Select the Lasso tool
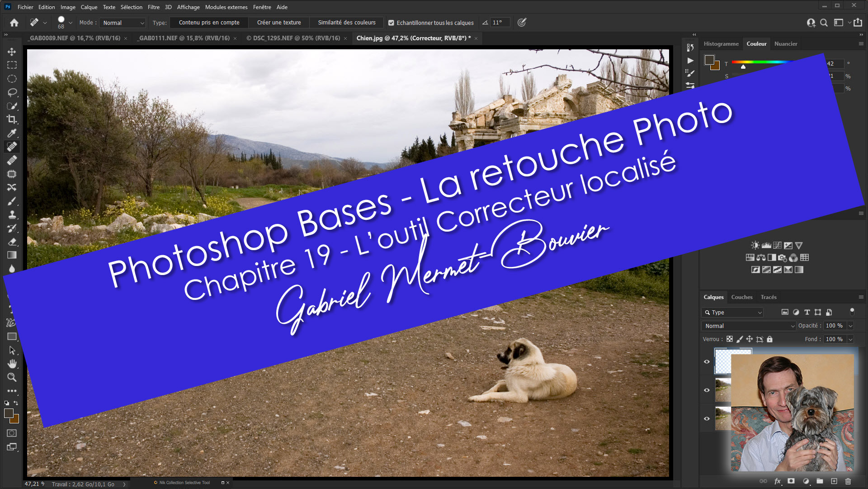868x489 pixels. [12, 92]
